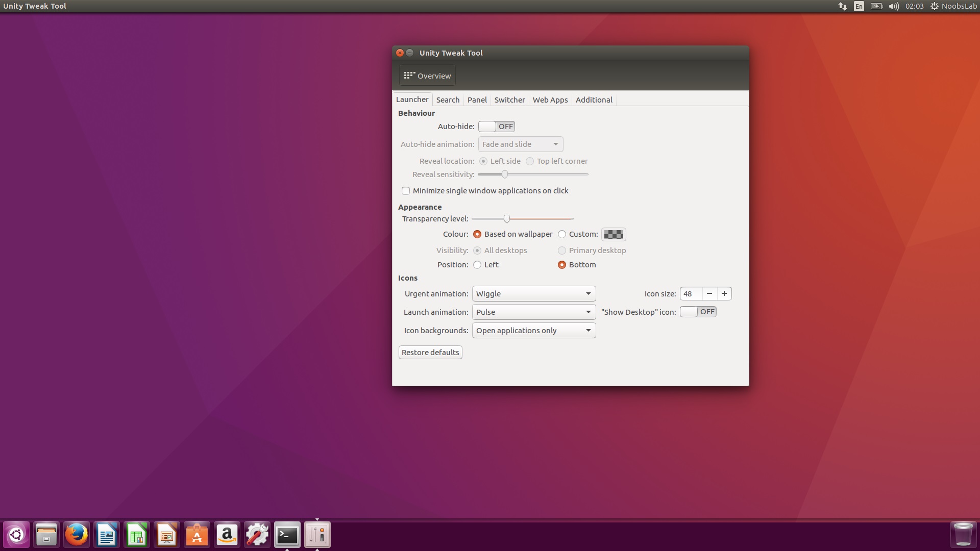Open the sound volume indicator
The width and height of the screenshot is (980, 551).
coord(894,6)
